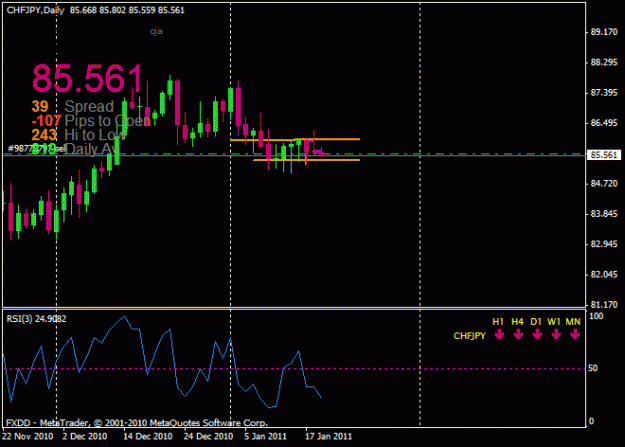
Task: Click the vertical dashed period separator near 5 Jan 2011
Action: point(231,215)
